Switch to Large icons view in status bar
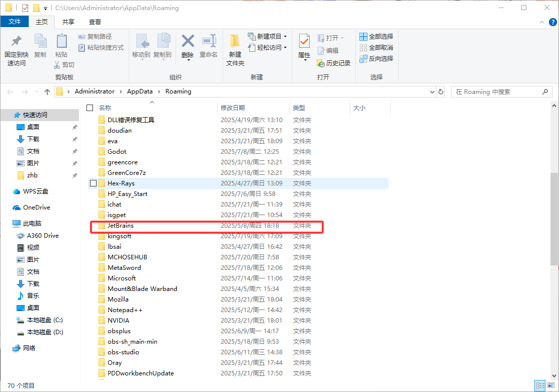559x392 pixels. 551,385
